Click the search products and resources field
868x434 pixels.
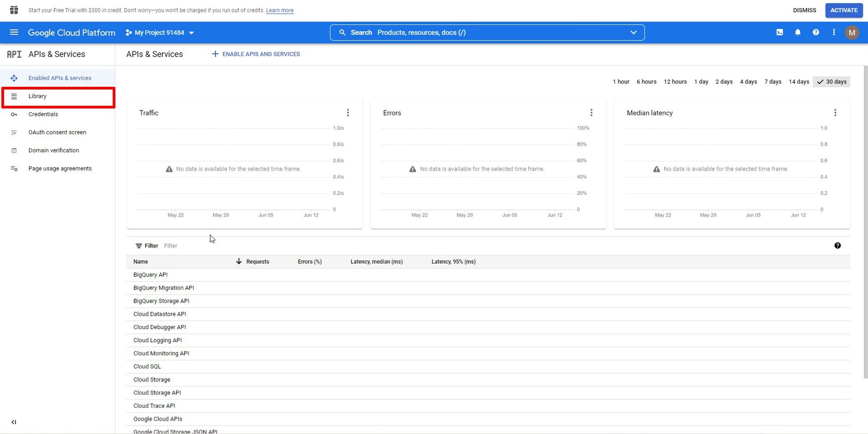click(x=487, y=33)
